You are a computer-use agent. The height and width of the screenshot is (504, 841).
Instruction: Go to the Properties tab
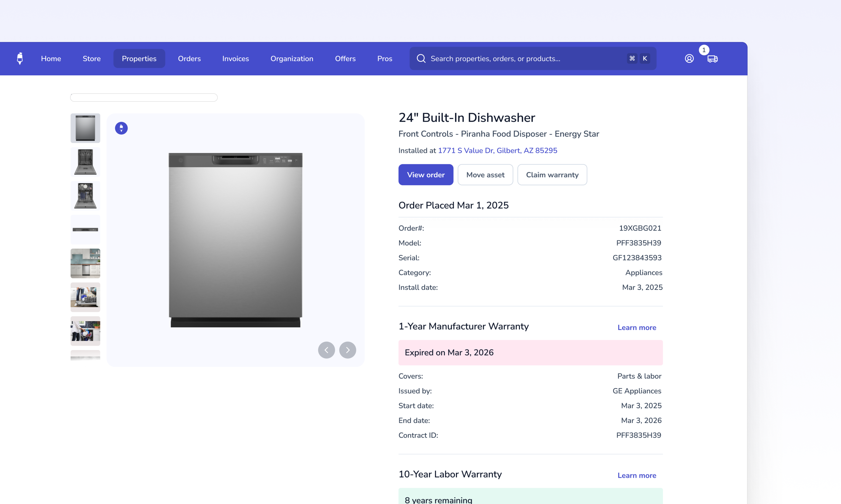tap(139, 58)
